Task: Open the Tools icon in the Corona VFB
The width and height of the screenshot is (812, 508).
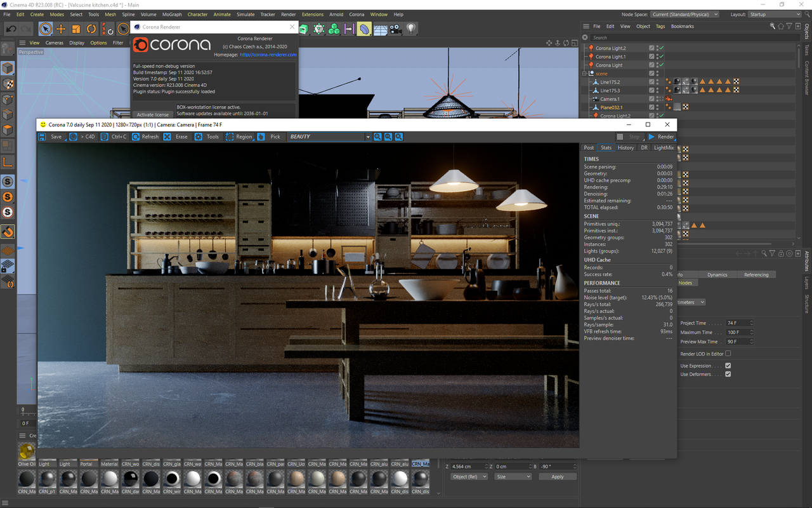Action: [199, 137]
